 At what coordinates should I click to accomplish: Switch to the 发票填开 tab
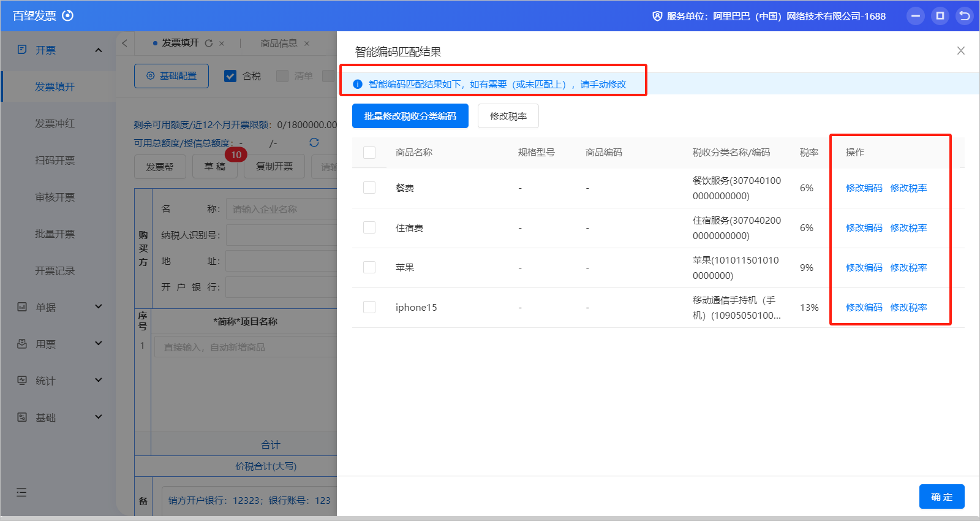(180, 43)
